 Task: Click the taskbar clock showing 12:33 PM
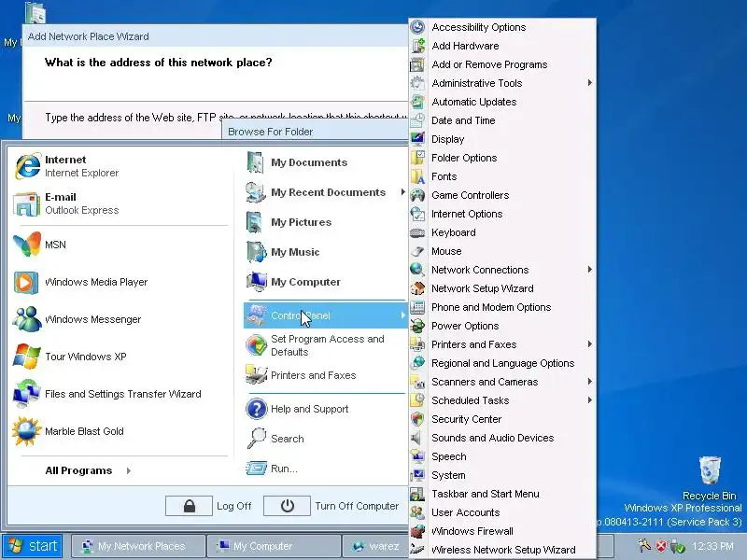pos(712,546)
